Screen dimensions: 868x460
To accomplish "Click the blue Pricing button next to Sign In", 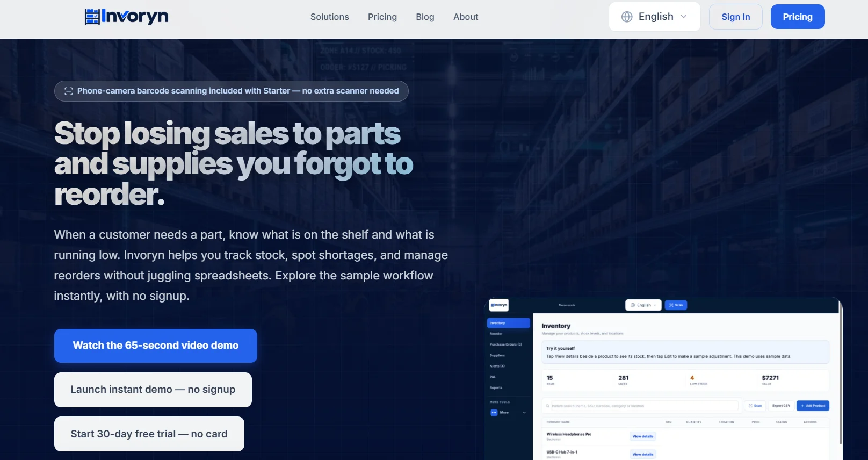I will (x=798, y=17).
